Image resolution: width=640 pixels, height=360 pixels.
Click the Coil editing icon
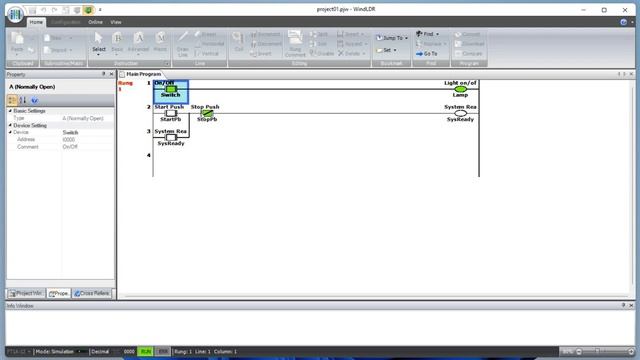point(238,42)
